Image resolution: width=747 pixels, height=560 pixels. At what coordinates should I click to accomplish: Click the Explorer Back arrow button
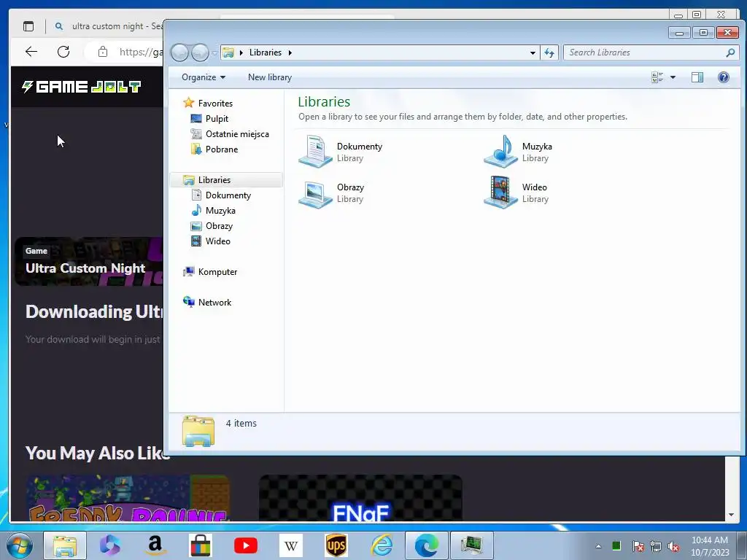coord(179,52)
